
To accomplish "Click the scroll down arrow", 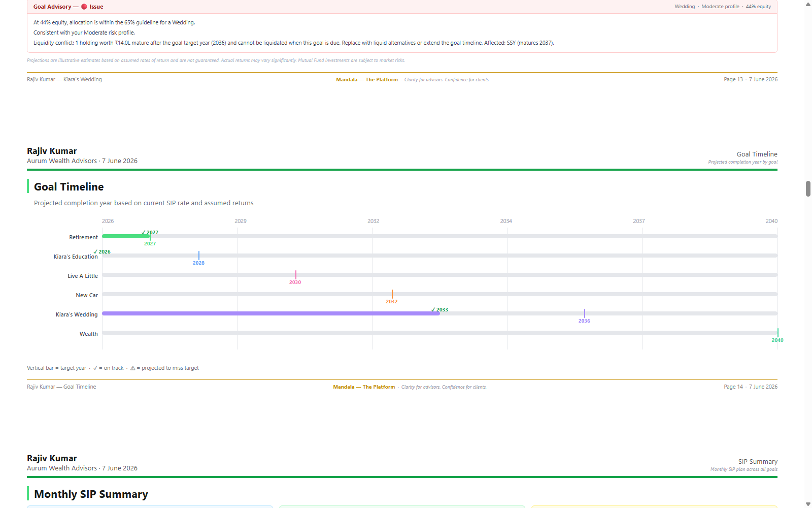I will coord(808,504).
